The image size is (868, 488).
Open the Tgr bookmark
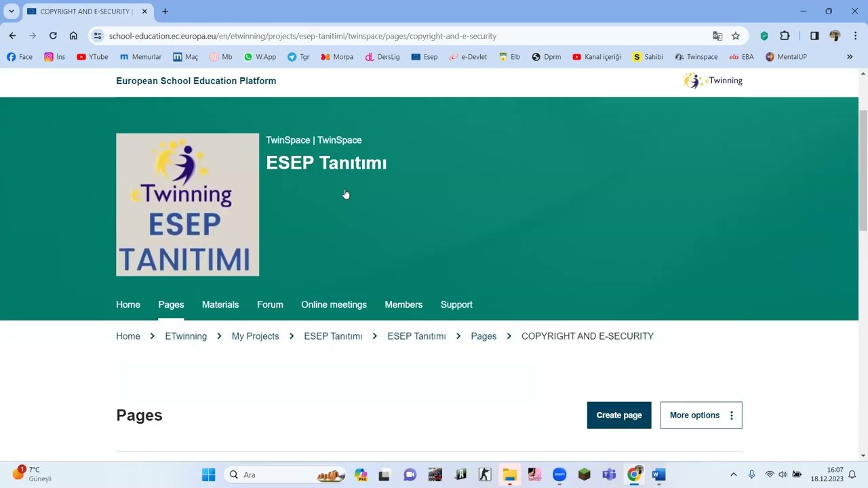pyautogui.click(x=298, y=57)
